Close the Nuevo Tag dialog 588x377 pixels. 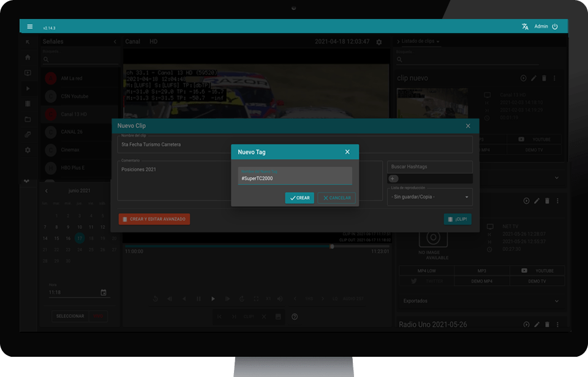click(347, 152)
